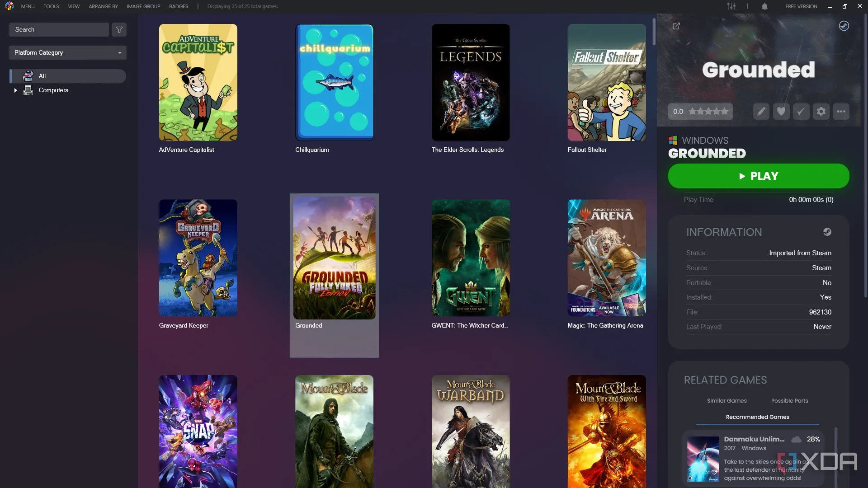
Task: Select The Elder Scrolls: Legends cover
Action: (471, 83)
